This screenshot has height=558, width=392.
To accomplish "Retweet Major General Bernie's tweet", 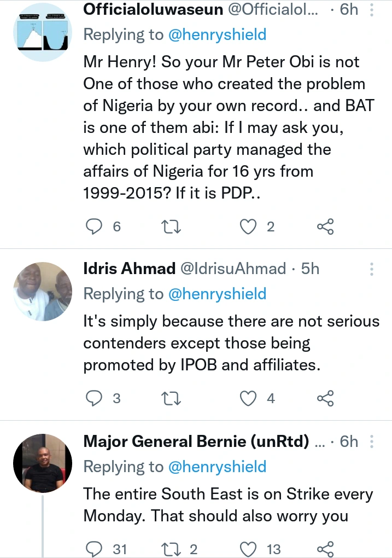I will (x=172, y=549).
